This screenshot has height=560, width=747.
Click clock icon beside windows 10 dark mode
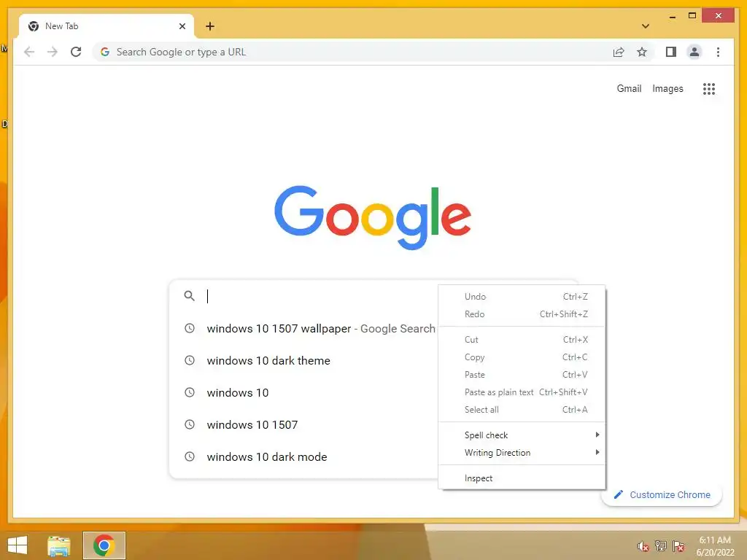190,456
